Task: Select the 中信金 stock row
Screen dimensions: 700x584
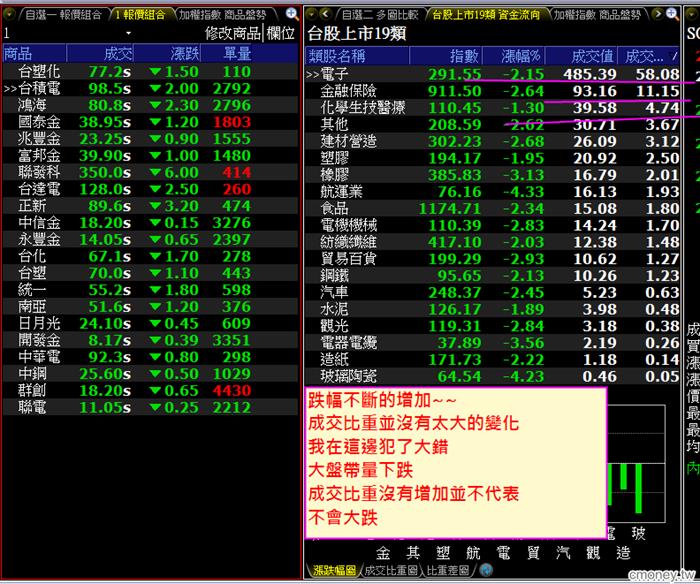Action: click(150, 223)
